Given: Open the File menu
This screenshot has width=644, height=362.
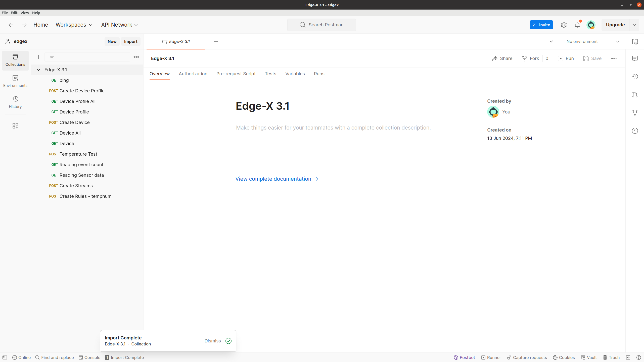Looking at the screenshot, I should 5,13.
